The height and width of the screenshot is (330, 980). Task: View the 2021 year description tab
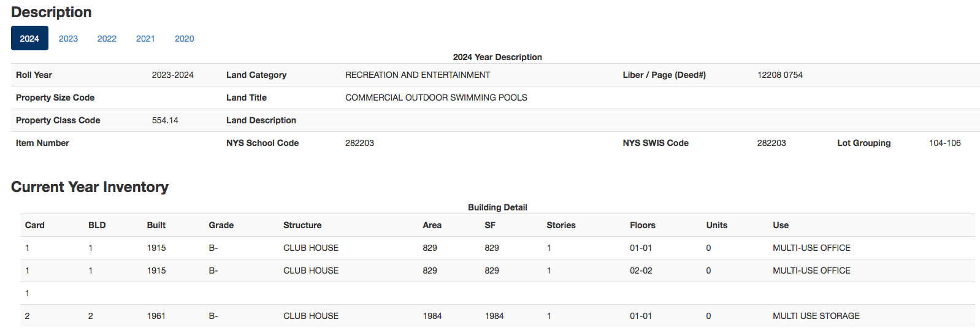coord(145,39)
